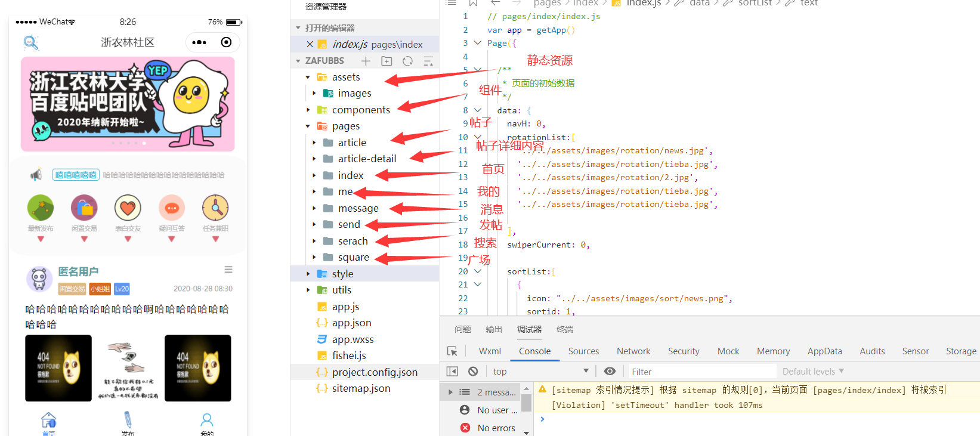This screenshot has height=436, width=980.
Task: Refresh the ZAFUBBS file tree
Action: coord(407,61)
